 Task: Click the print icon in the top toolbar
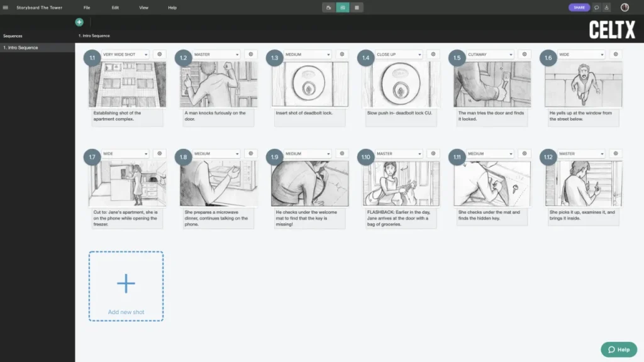[x=330, y=7]
